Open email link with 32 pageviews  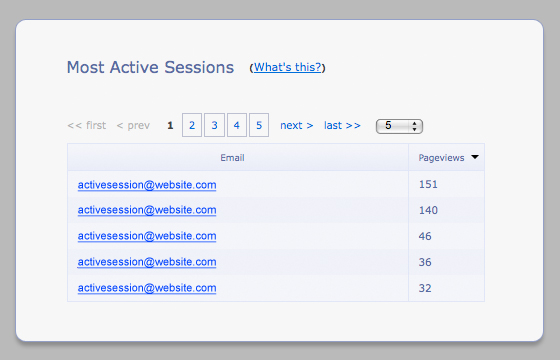pyautogui.click(x=147, y=288)
